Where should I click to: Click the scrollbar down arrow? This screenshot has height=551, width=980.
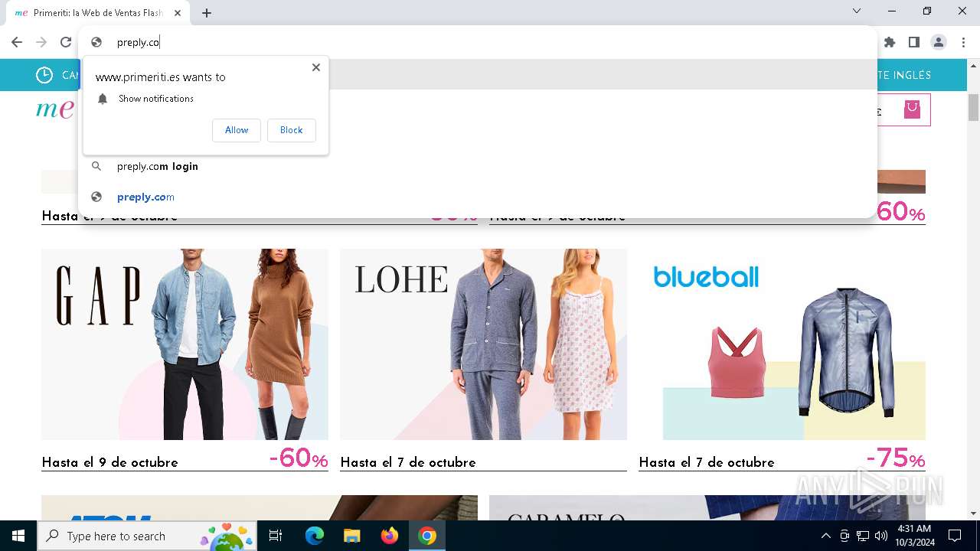click(x=973, y=514)
